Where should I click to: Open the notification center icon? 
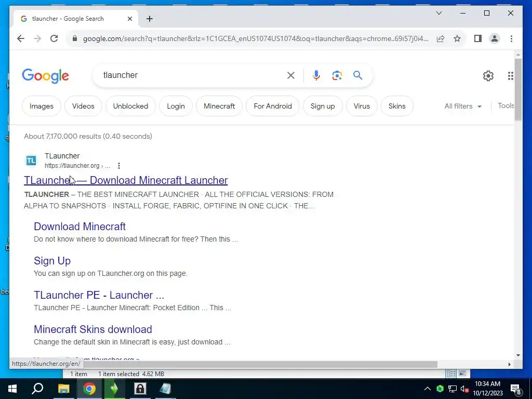516,390
